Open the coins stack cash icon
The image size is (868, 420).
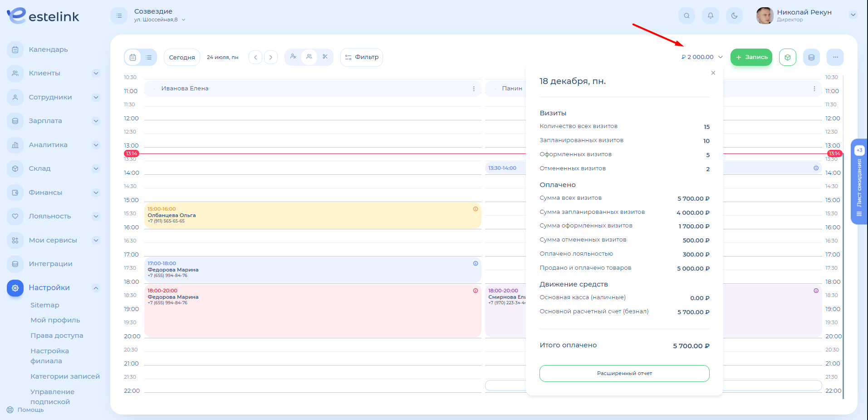tap(811, 57)
